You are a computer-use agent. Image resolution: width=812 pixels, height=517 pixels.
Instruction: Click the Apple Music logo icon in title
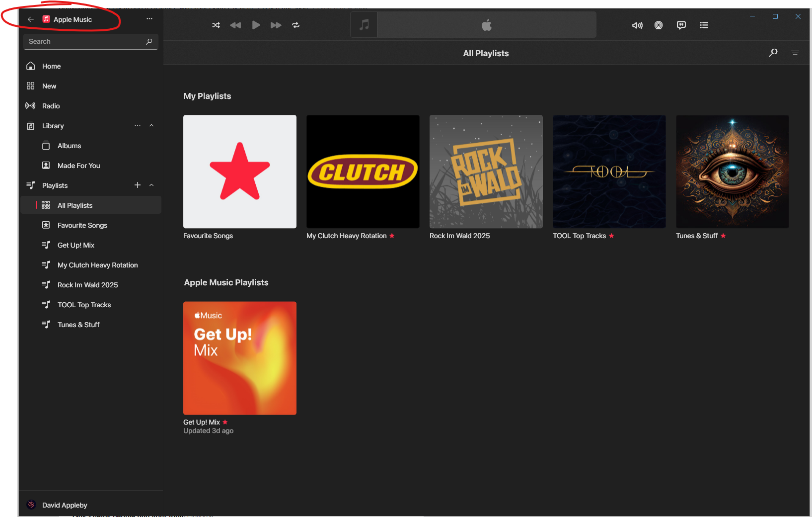(46, 19)
